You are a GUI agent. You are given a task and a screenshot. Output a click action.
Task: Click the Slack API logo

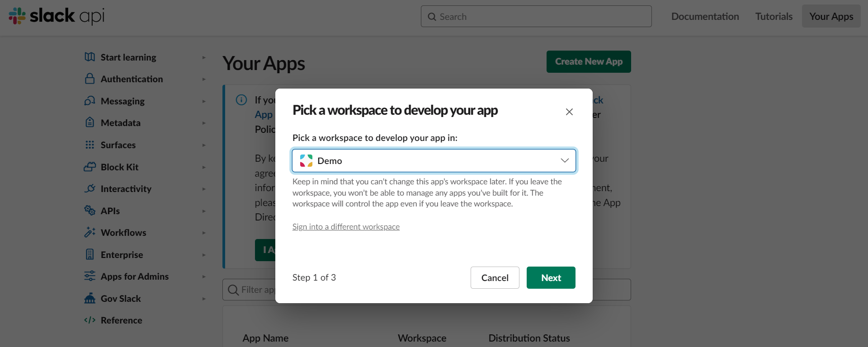pyautogui.click(x=57, y=16)
